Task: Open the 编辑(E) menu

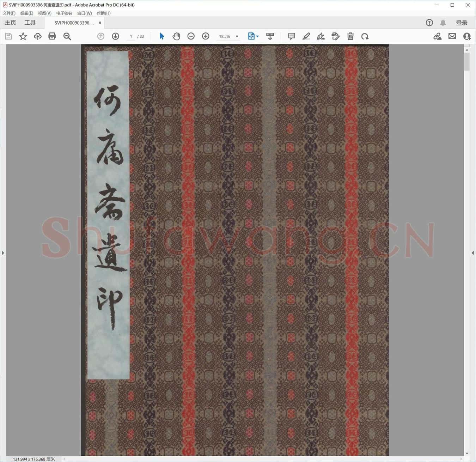Action: [x=27, y=13]
